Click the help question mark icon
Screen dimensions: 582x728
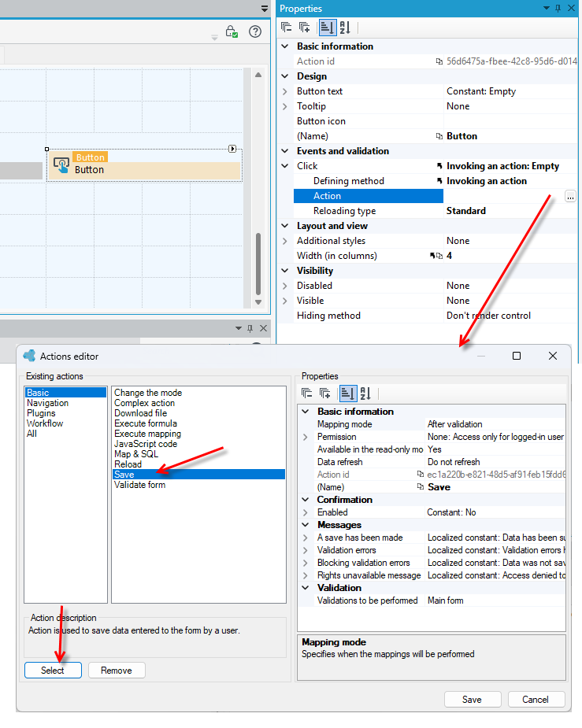(x=255, y=31)
